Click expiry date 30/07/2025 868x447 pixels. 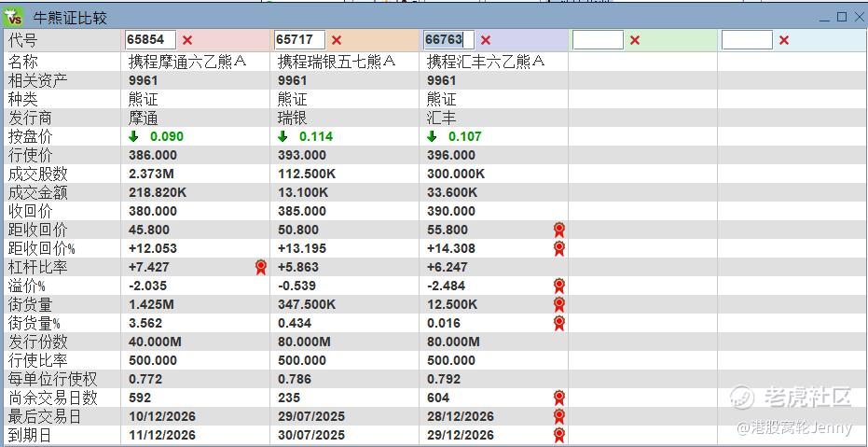tap(311, 436)
